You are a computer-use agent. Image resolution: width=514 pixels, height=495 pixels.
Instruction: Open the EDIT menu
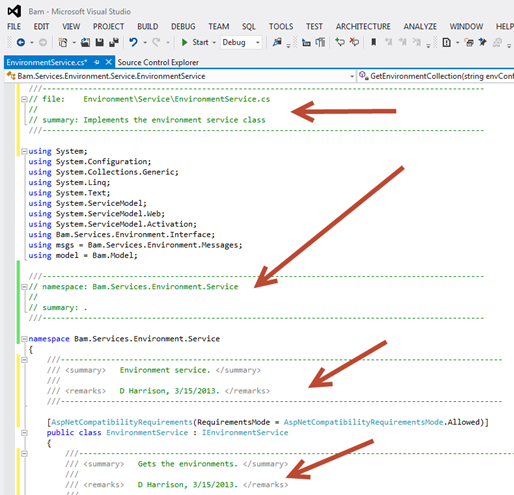[x=41, y=26]
